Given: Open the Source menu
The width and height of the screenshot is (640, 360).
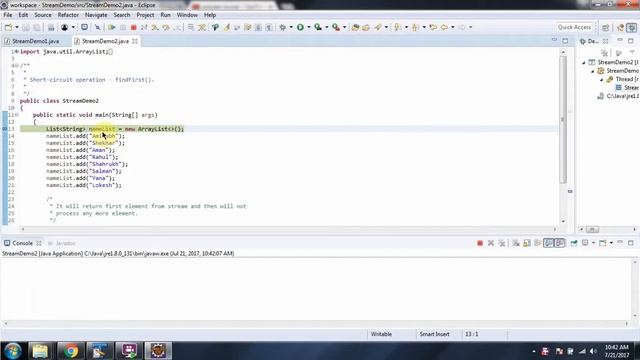Looking at the screenshot, I should 43,15.
